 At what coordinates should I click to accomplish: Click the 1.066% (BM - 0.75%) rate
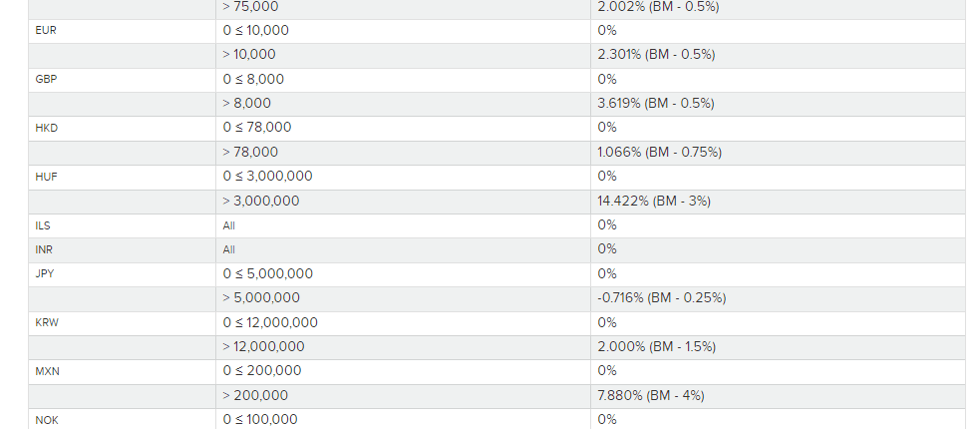pyautogui.click(x=659, y=153)
